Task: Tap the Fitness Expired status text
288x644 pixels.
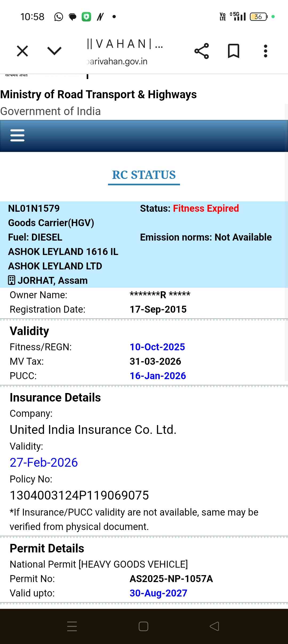Action: click(206, 208)
